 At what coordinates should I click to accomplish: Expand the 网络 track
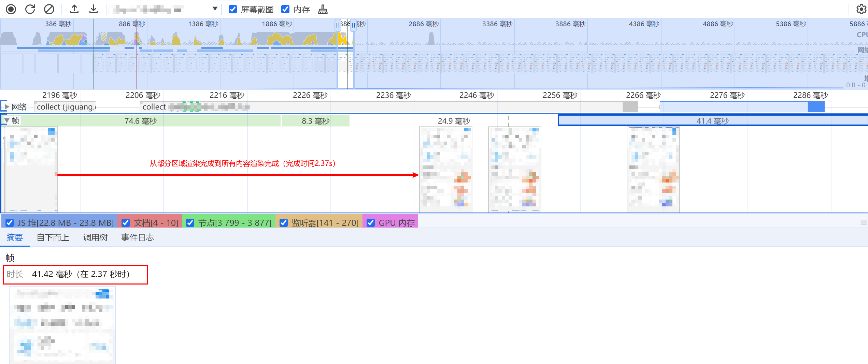coord(6,107)
